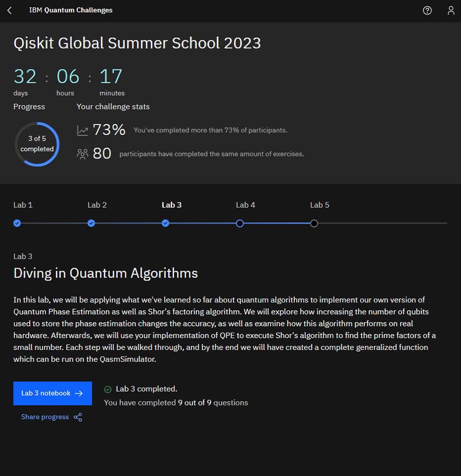The height and width of the screenshot is (476, 461).
Task: Click the share icon beside Share progress
Action: pos(78,417)
